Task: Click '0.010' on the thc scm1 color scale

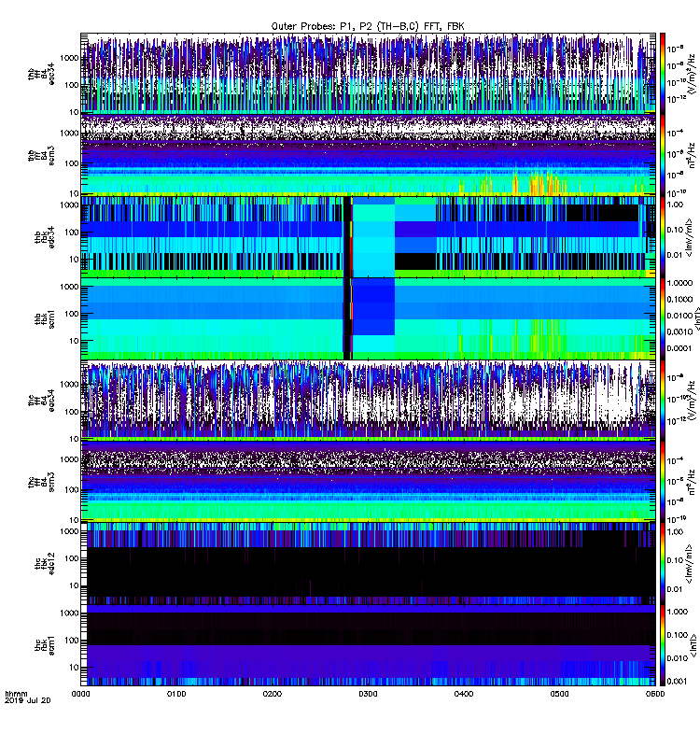Action: (x=678, y=658)
